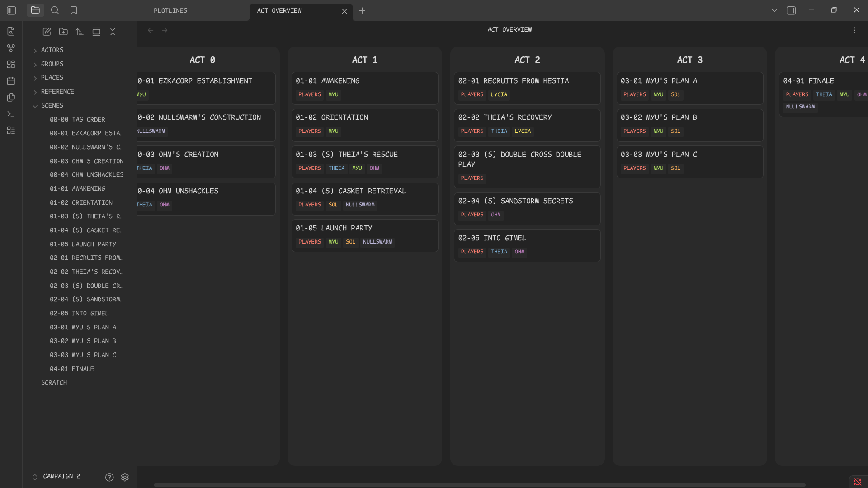Image resolution: width=868 pixels, height=488 pixels.
Task: Open the 01-05 LAUNCH PARTY card
Action: [364, 235]
